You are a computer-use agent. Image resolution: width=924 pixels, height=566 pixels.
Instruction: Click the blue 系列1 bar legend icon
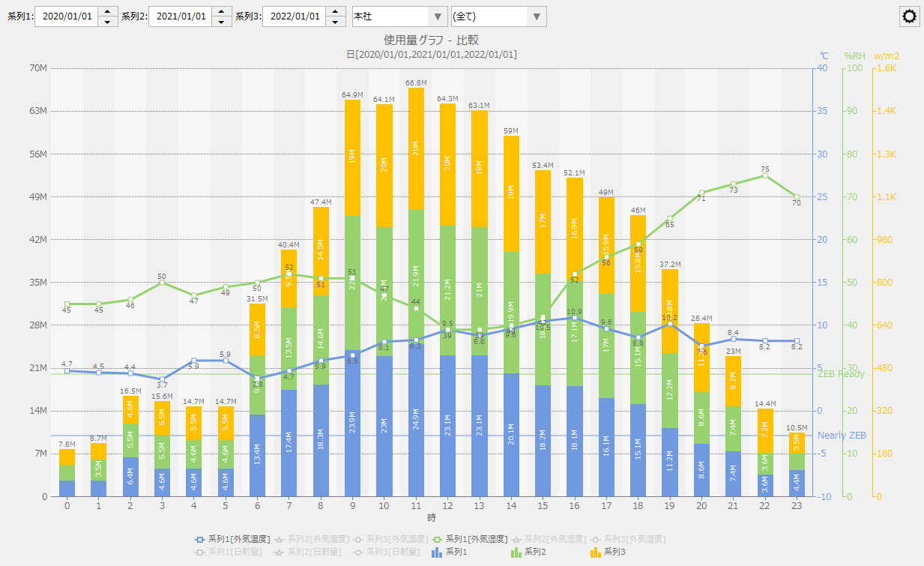[x=436, y=552]
